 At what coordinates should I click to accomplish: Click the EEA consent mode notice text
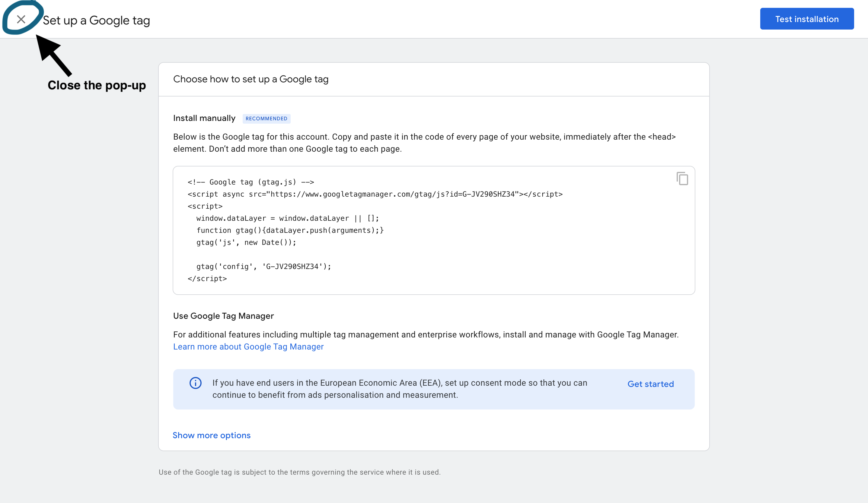400,389
